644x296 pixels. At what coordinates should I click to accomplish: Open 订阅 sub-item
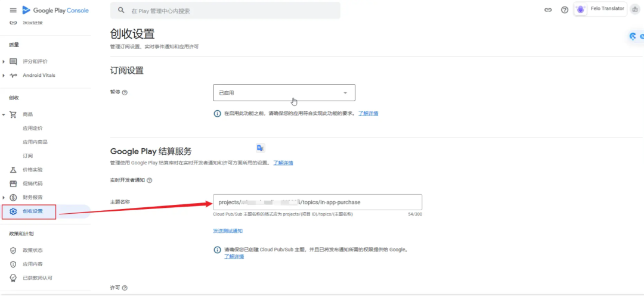click(x=27, y=156)
